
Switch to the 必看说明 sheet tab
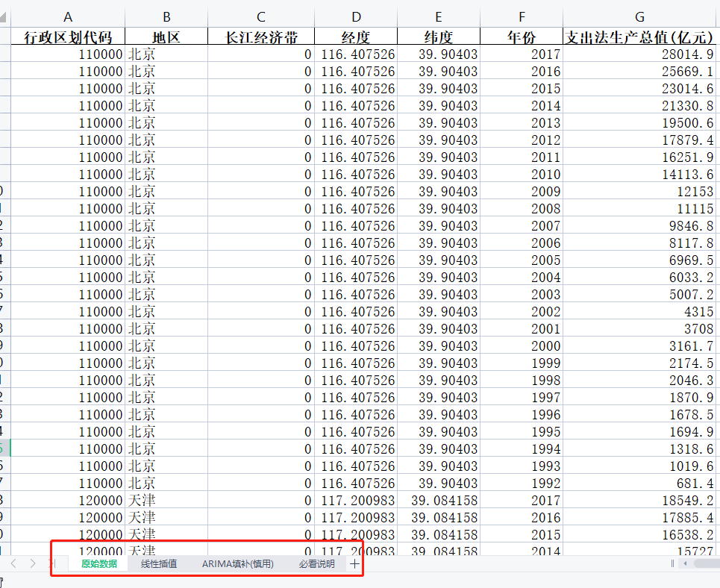pyautogui.click(x=317, y=563)
